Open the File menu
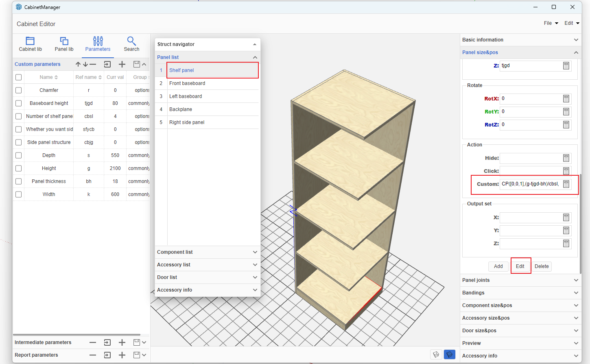Image resolution: width=590 pixels, height=364 pixels. point(551,23)
